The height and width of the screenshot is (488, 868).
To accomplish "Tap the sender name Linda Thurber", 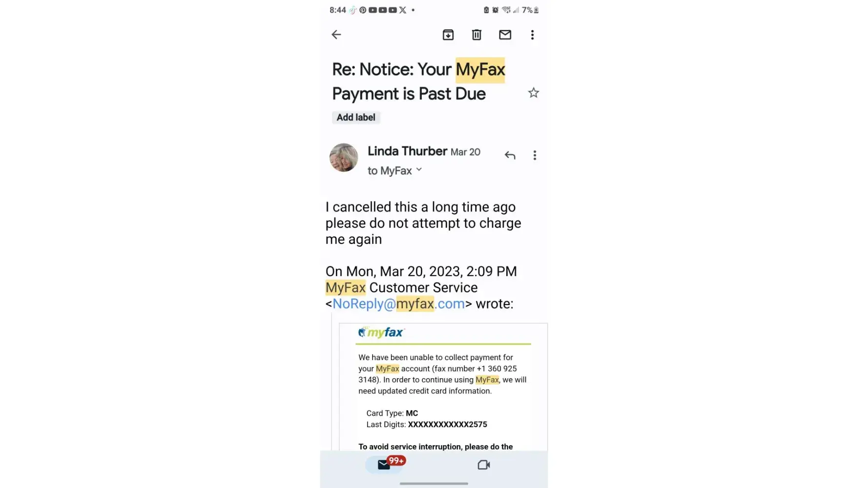I will click(x=407, y=151).
